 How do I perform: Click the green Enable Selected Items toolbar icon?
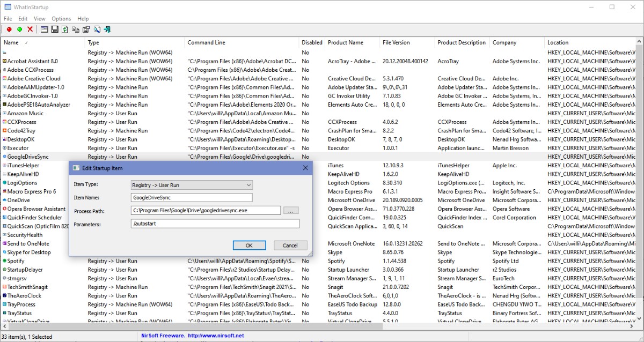pyautogui.click(x=19, y=29)
